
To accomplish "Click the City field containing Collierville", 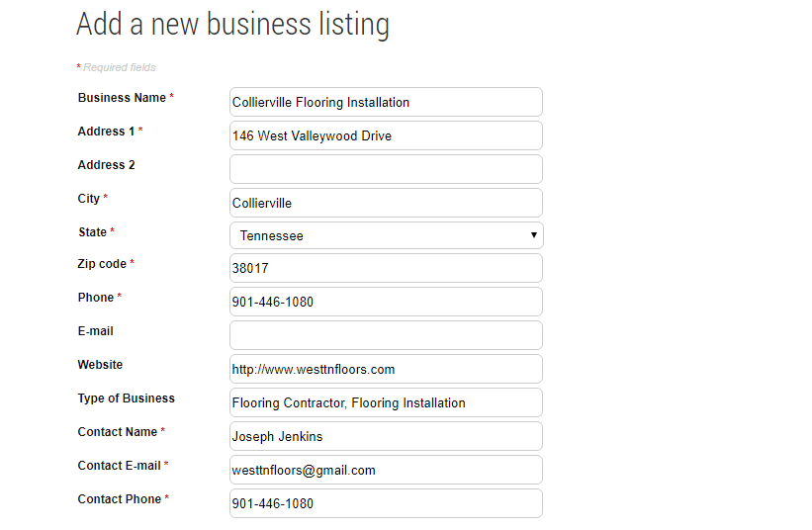I will (x=387, y=203).
